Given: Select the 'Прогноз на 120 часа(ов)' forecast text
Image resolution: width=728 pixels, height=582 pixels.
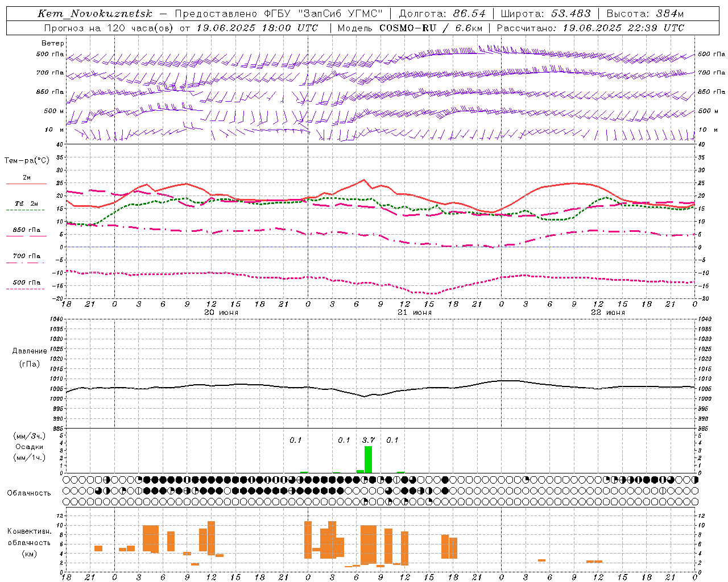Looking at the screenshot, I should click(109, 28).
